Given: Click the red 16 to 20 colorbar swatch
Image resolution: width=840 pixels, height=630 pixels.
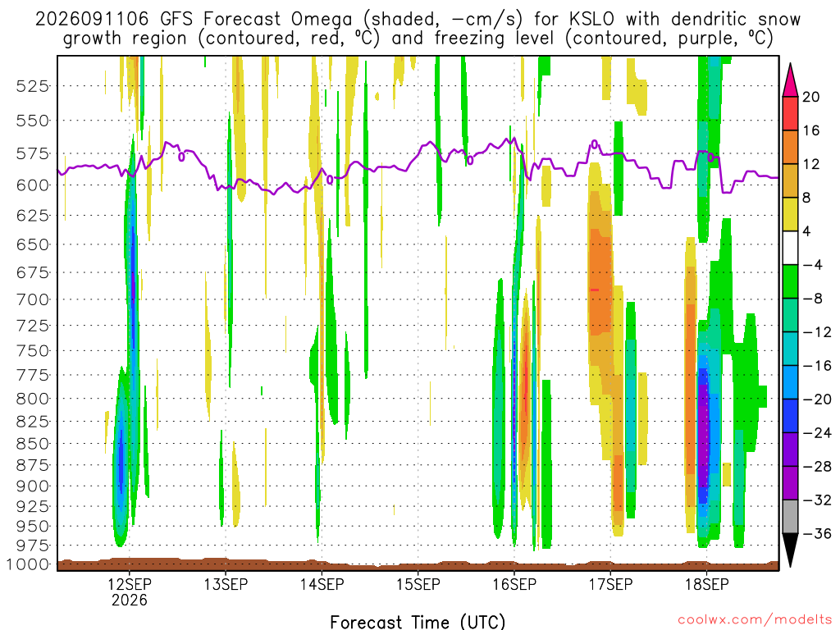Looking at the screenshot, I should pyautogui.click(x=790, y=113).
